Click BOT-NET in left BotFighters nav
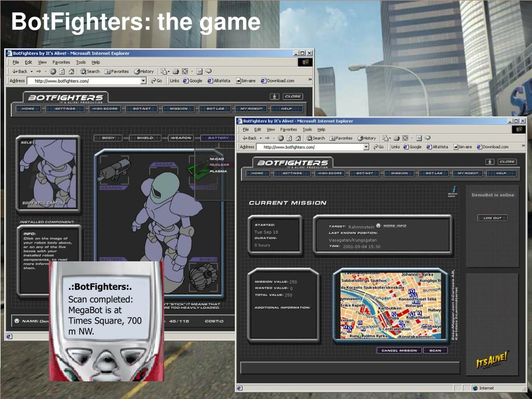532x399 pixels. (141, 109)
